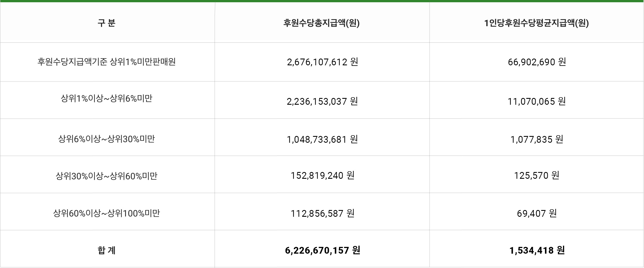
Task: Click the 1인당후원수당평균지급액(원) column header
Action: coord(537,23)
